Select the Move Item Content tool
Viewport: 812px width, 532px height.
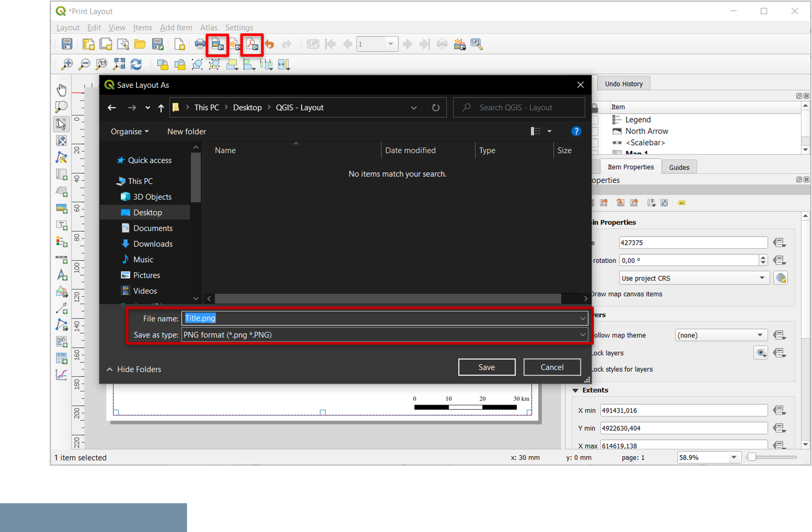point(62,140)
